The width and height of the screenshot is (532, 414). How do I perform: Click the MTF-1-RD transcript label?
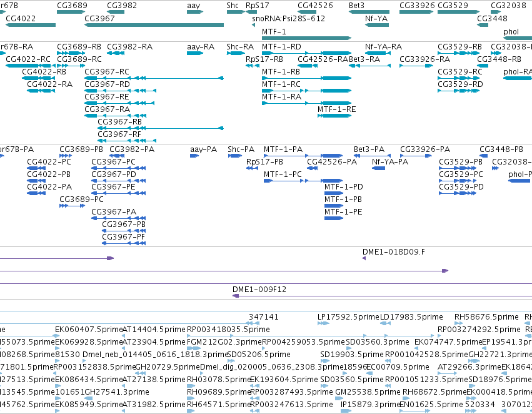click(281, 46)
